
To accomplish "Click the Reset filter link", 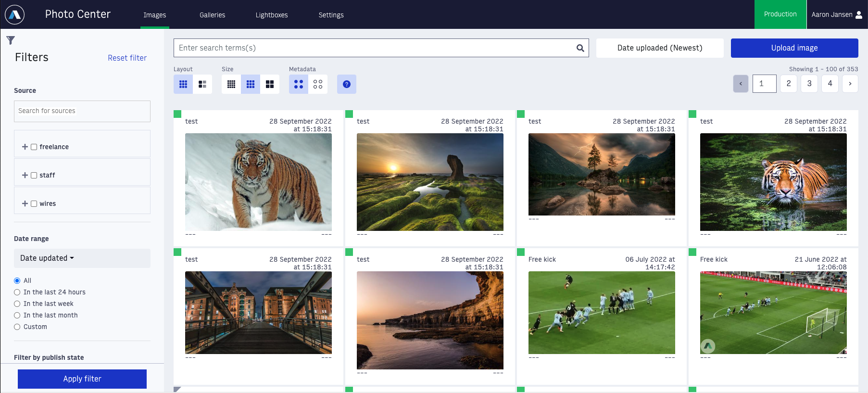I will click(127, 58).
